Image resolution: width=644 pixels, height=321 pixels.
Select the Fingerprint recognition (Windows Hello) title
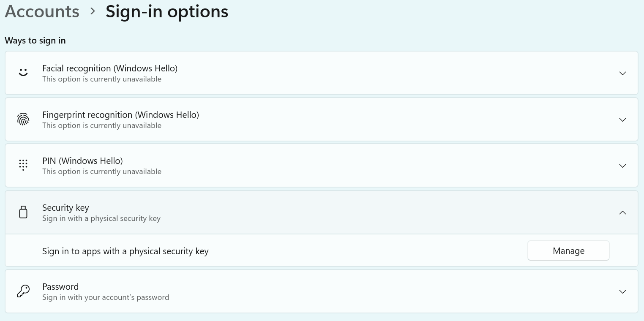pos(120,114)
